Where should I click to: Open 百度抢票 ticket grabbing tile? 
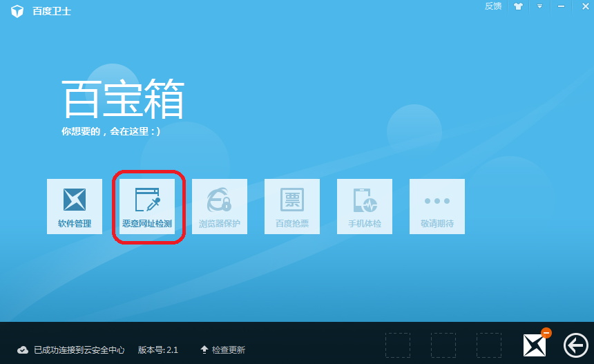[x=292, y=207]
